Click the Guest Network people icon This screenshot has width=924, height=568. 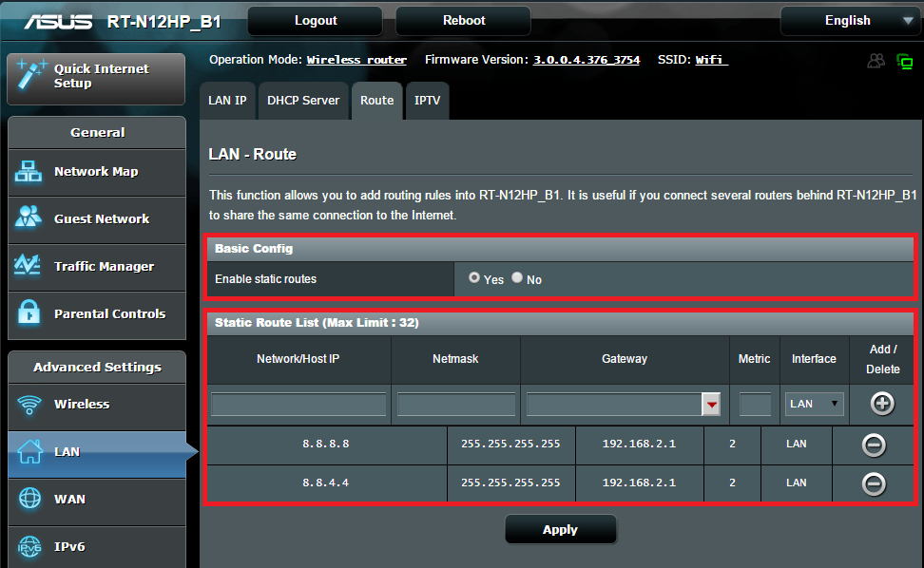click(x=29, y=218)
